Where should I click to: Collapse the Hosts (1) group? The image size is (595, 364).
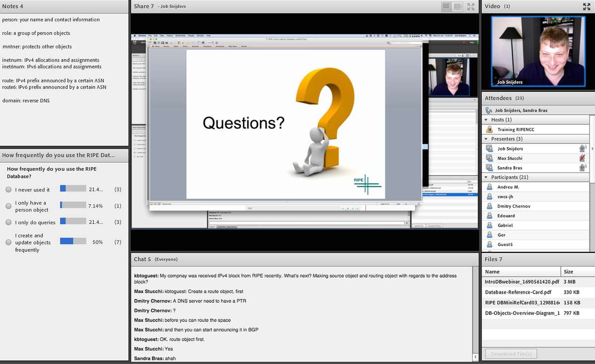(x=486, y=120)
